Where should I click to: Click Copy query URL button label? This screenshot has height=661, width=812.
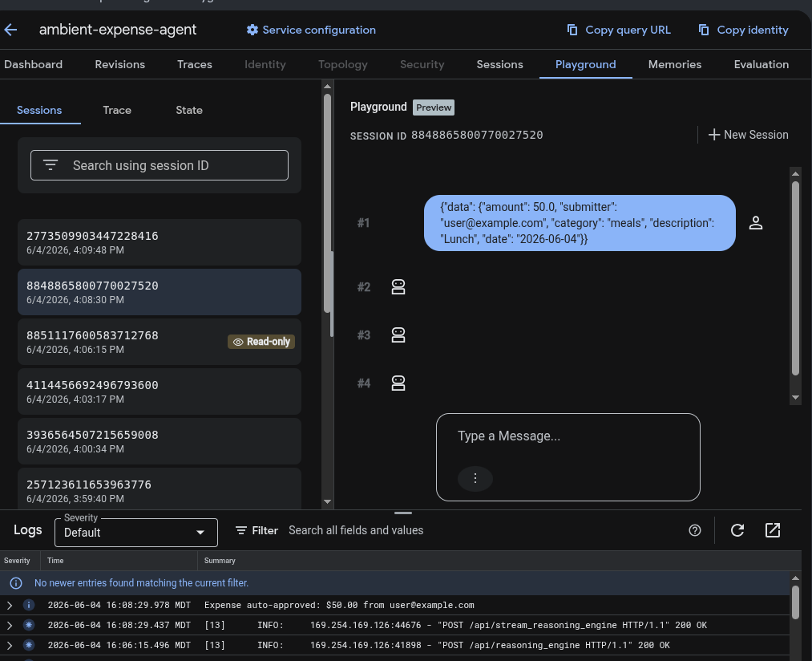[628, 30]
